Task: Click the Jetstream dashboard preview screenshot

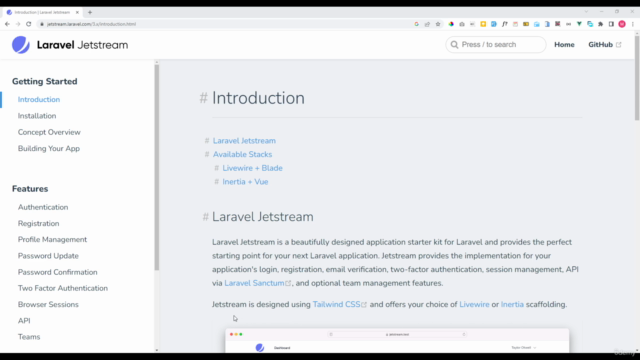Action: pos(397,340)
